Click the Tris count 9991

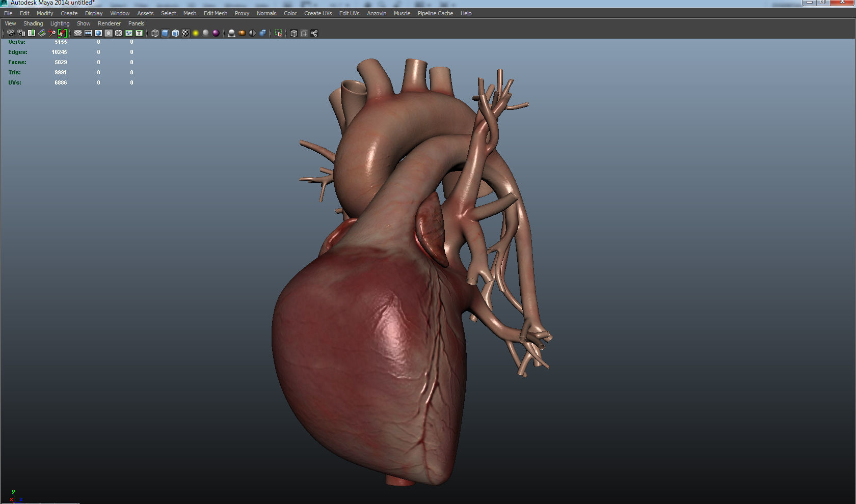tap(61, 72)
